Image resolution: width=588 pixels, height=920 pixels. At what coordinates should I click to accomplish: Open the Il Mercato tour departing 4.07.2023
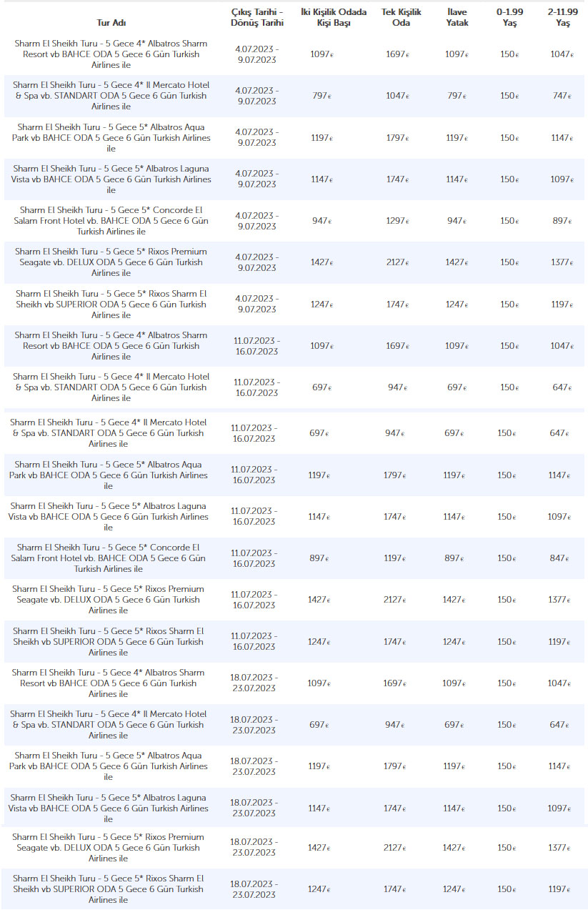click(x=110, y=96)
